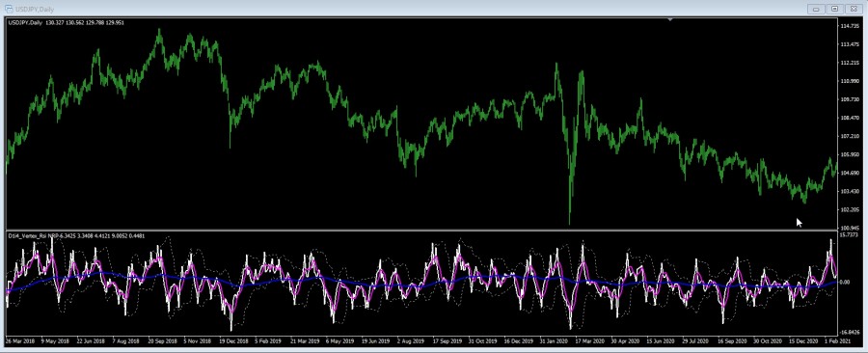Click the chart shift triangle marker at top
868x353 pixels.
point(670,20)
